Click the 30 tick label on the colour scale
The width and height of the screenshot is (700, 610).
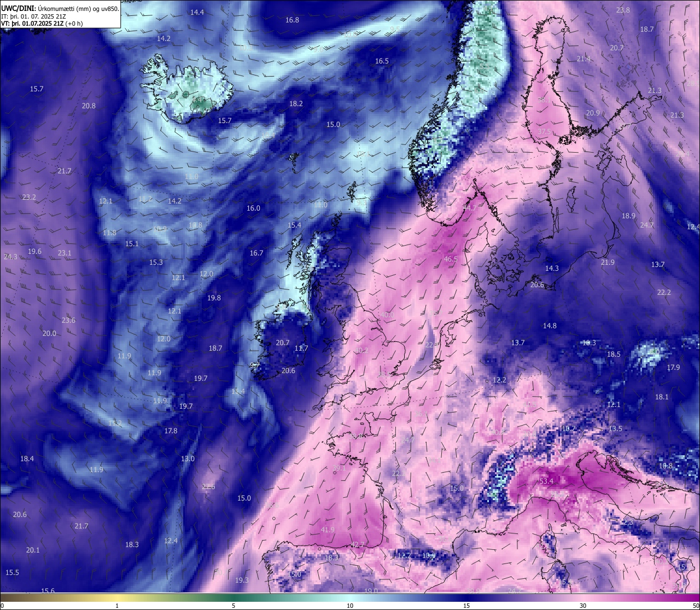583,606
